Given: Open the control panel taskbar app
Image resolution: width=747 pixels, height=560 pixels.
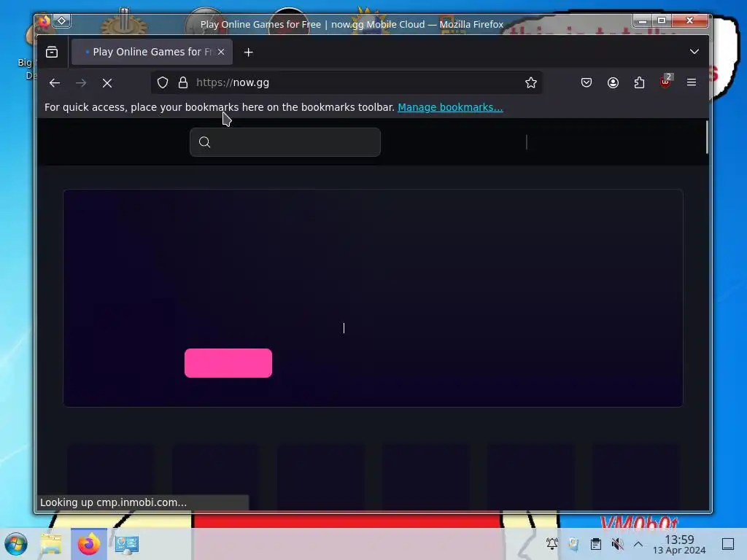Looking at the screenshot, I should (x=127, y=544).
